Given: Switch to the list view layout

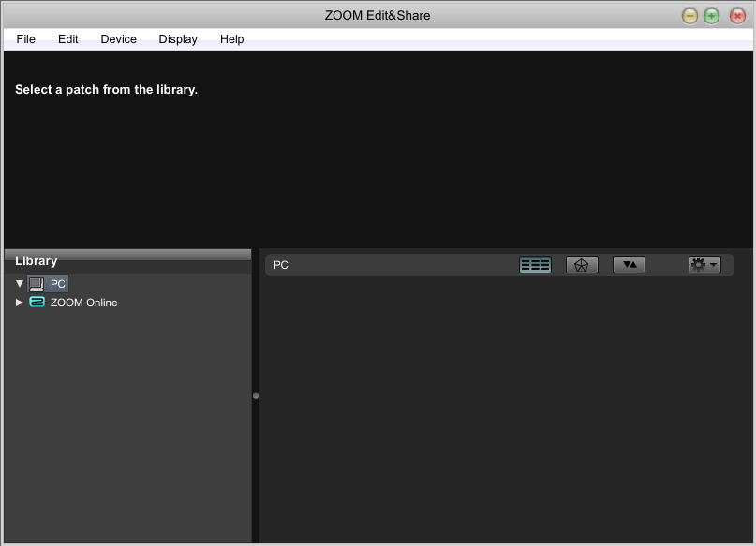Looking at the screenshot, I should click(x=535, y=265).
